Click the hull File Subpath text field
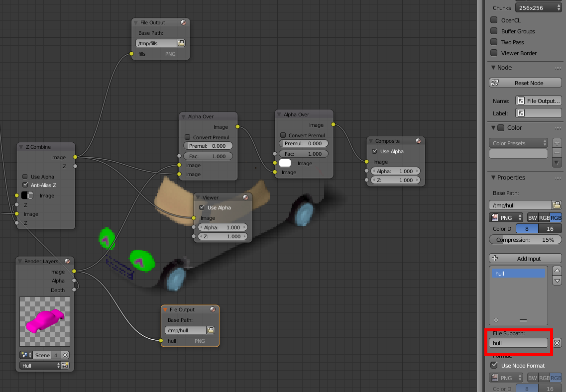 [x=518, y=343]
